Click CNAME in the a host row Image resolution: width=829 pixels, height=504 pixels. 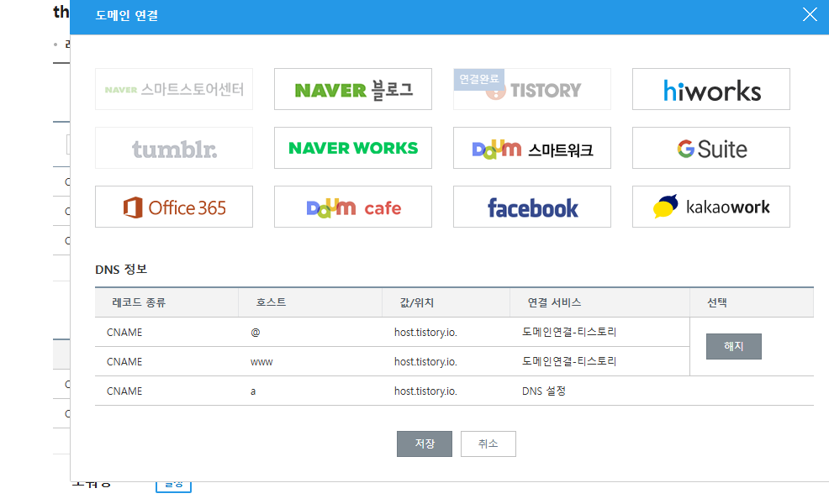(124, 391)
